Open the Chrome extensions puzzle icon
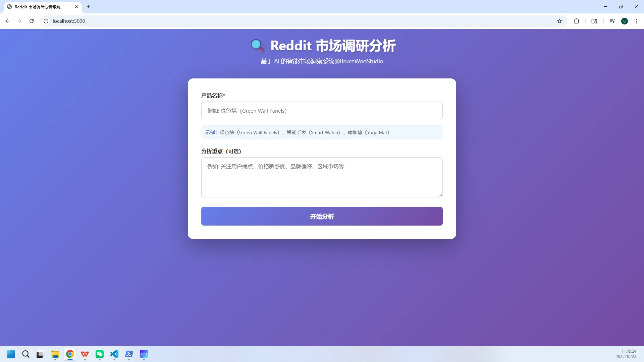This screenshot has height=362, width=644. click(577, 21)
